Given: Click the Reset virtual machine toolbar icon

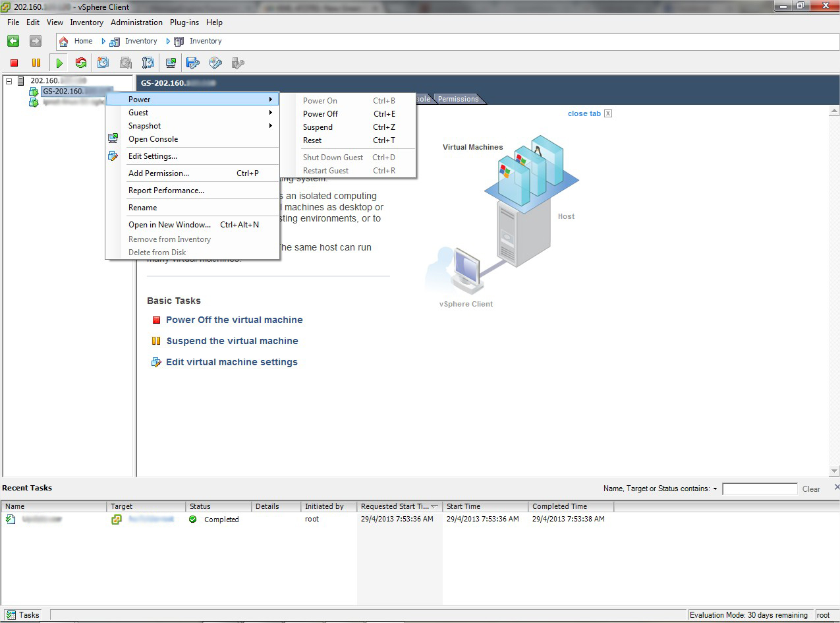Looking at the screenshot, I should (x=81, y=63).
